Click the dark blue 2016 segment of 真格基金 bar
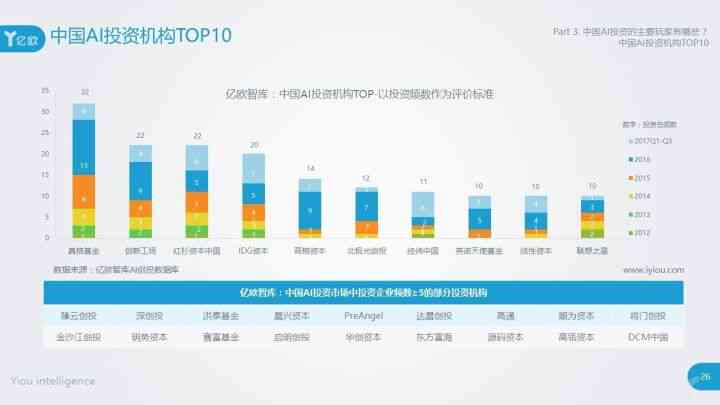 [x=84, y=147]
